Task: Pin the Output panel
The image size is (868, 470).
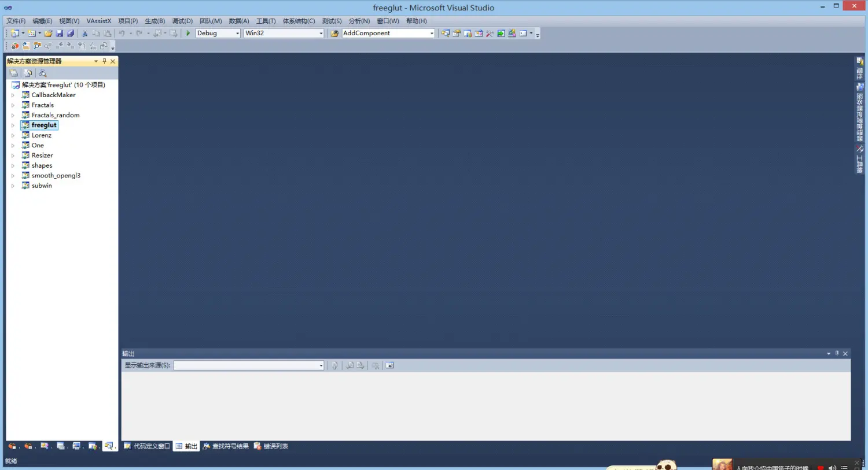Action: (837, 353)
